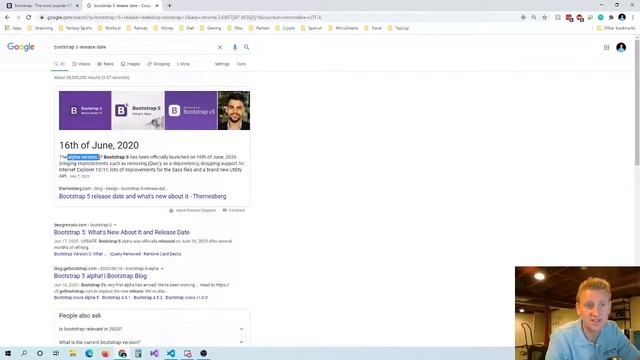Open Microsoft Edge from the taskbar
The image size is (640, 360).
[89, 353]
